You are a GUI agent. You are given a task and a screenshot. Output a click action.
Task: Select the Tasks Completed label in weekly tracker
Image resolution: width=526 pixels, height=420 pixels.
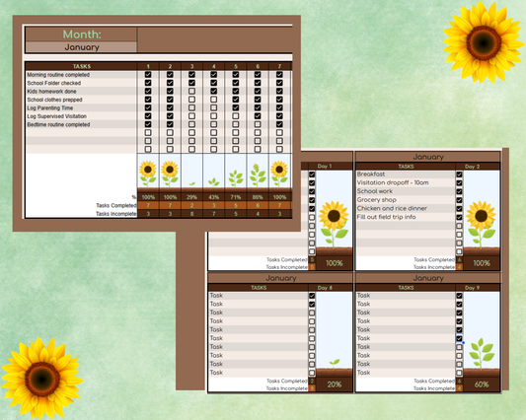(x=116, y=205)
